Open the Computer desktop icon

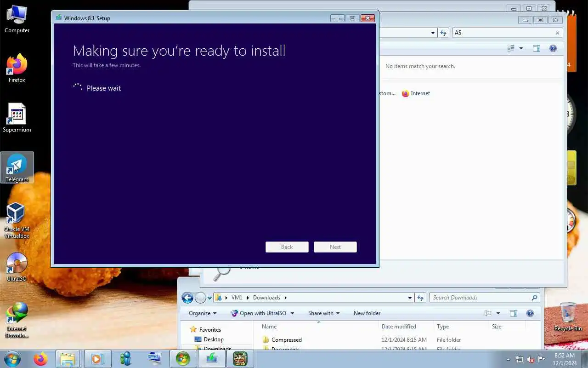[17, 19]
